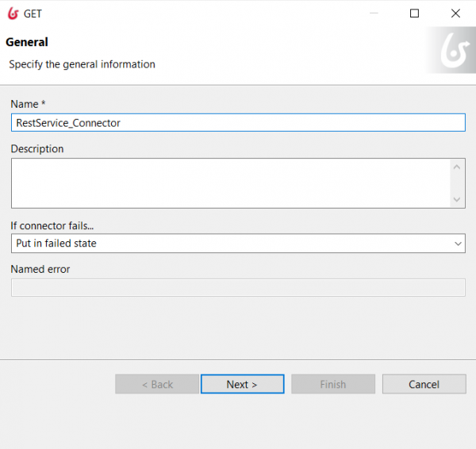Click the < Back button
Image resolution: width=476 pixels, height=449 pixels.
click(157, 384)
